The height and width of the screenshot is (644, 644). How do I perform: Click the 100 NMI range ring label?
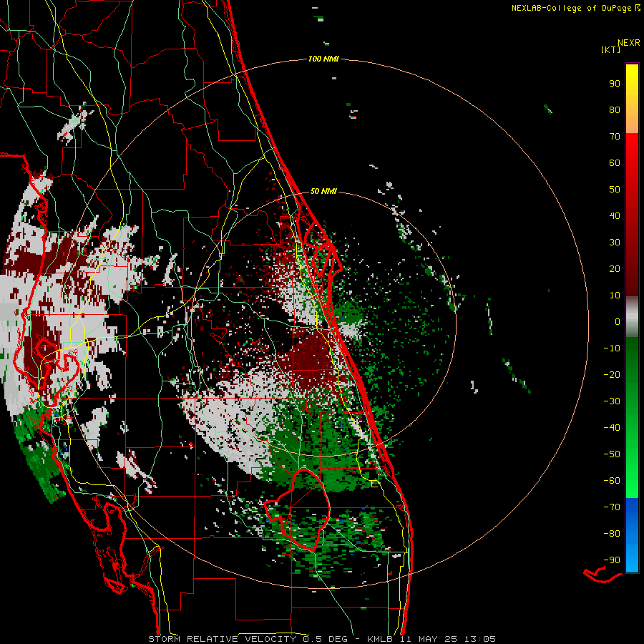tap(323, 59)
